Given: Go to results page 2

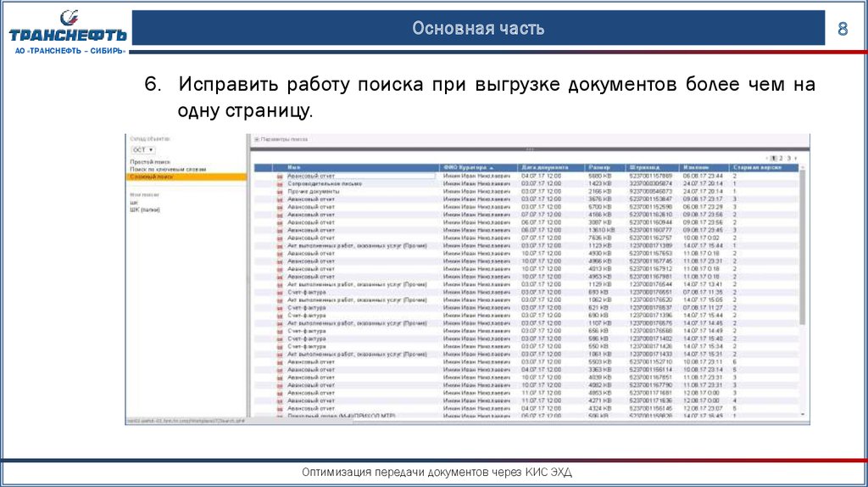Looking at the screenshot, I should (x=781, y=159).
